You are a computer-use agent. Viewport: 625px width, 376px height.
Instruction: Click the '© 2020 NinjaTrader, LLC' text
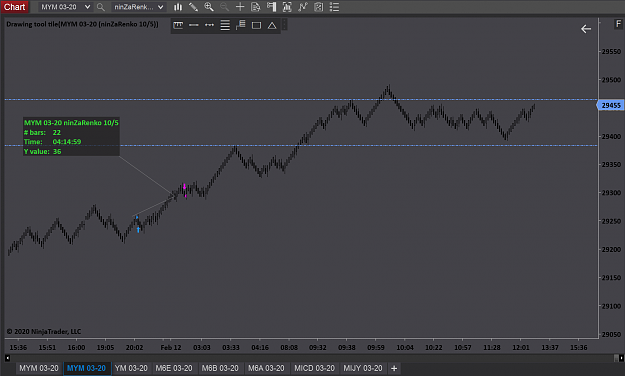pyautogui.click(x=44, y=331)
